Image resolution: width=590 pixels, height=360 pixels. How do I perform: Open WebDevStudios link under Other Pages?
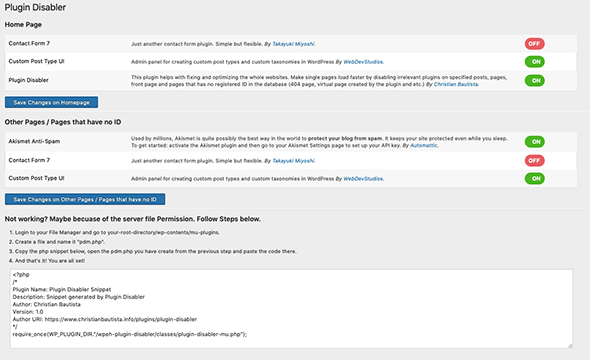[x=363, y=179]
